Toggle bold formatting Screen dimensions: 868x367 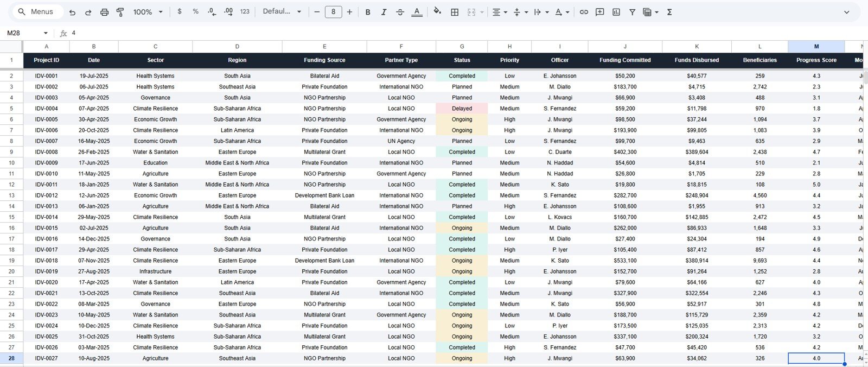pyautogui.click(x=368, y=12)
